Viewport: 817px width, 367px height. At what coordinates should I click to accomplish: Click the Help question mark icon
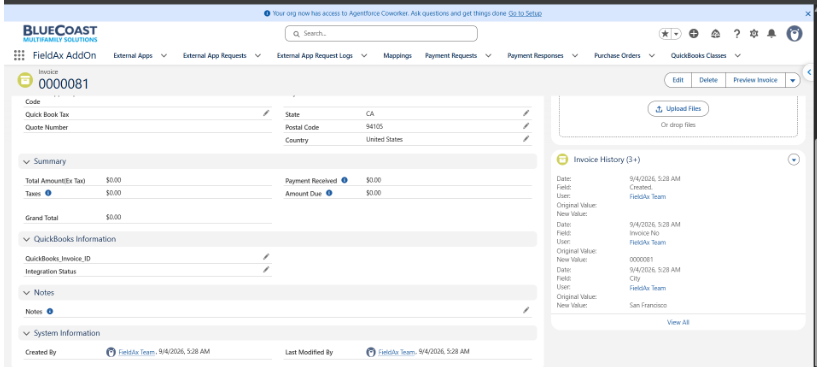tap(736, 33)
